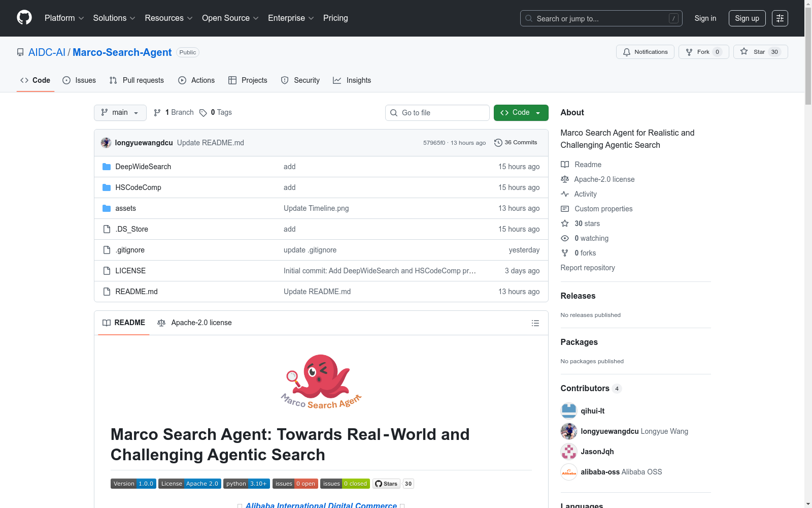Click the search or jump to field

tap(601, 18)
